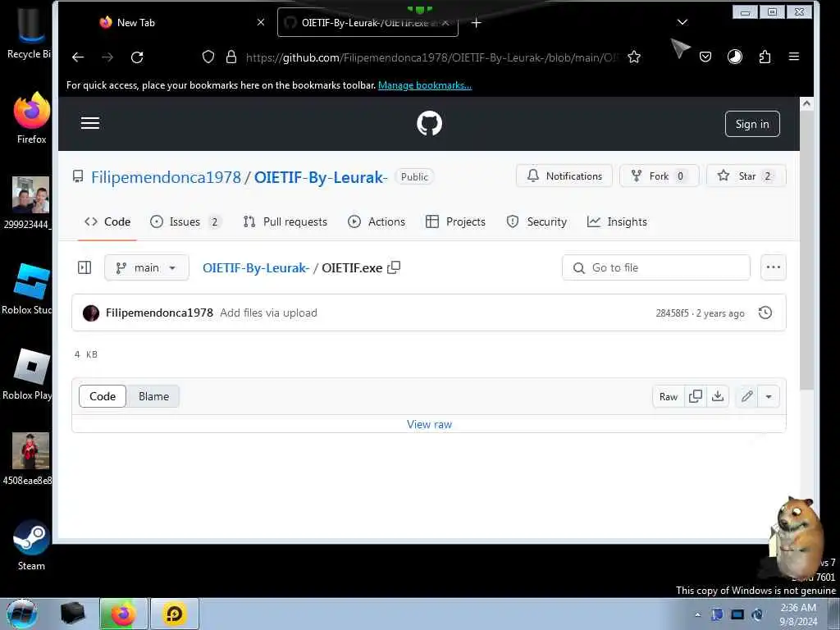The image size is (840, 630).
Task: Click the Manage bookmarks link
Action: (x=425, y=85)
